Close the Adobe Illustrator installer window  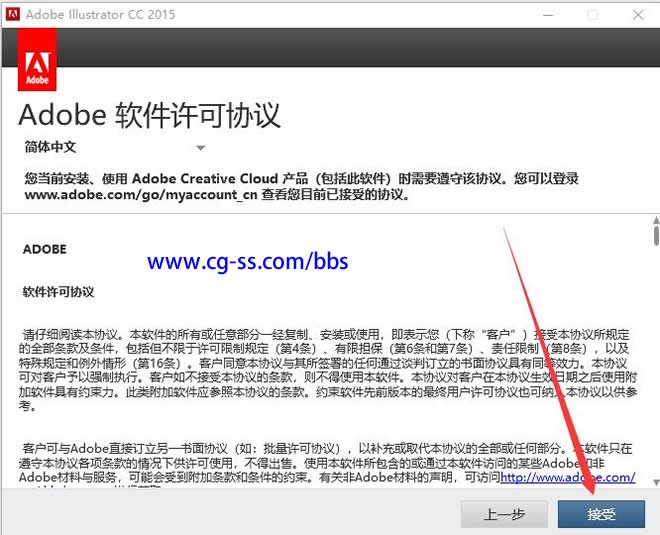pos(637,15)
